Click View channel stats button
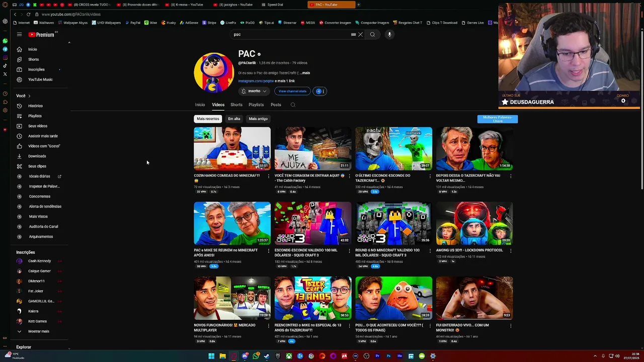644x362 pixels. tap(292, 91)
